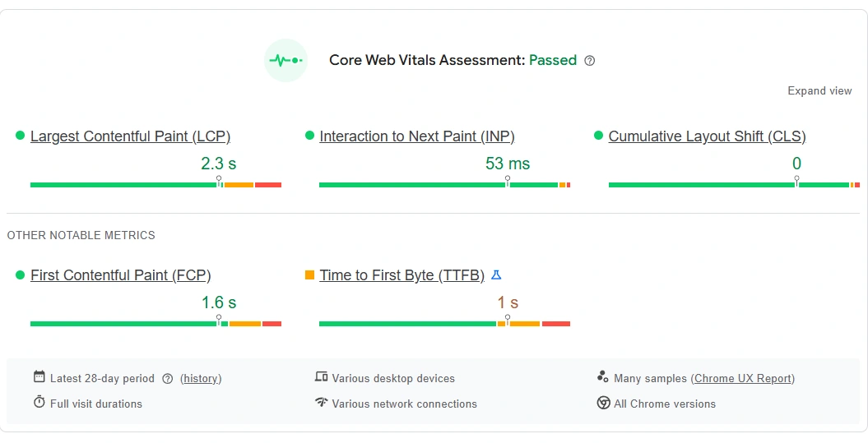The width and height of the screenshot is (868, 443).
Task: Click the Core Web Vitals pulse icon
Action: point(285,61)
